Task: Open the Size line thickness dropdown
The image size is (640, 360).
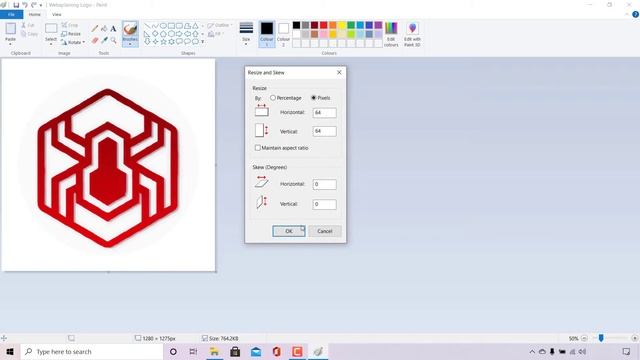Action: (246, 33)
